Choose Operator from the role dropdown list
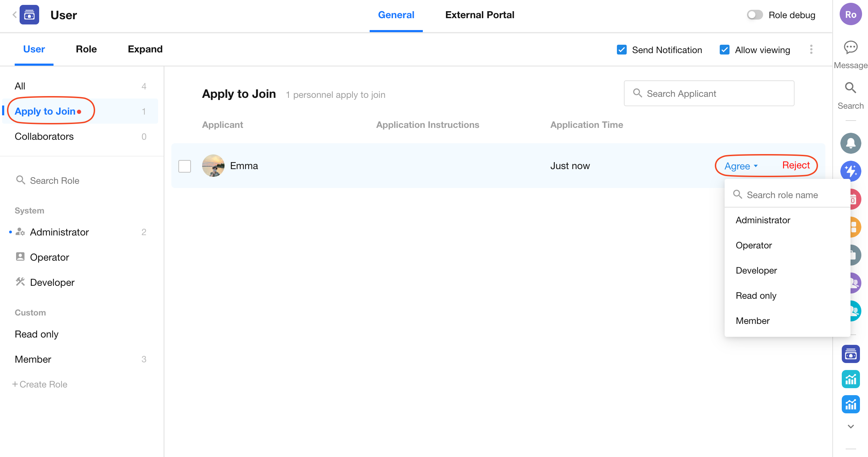868x457 pixels. pos(754,245)
